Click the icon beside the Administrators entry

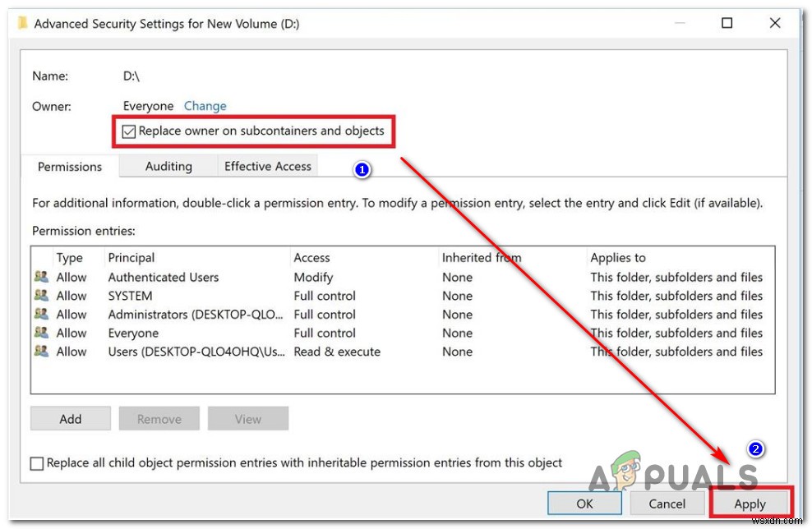pos(41,314)
